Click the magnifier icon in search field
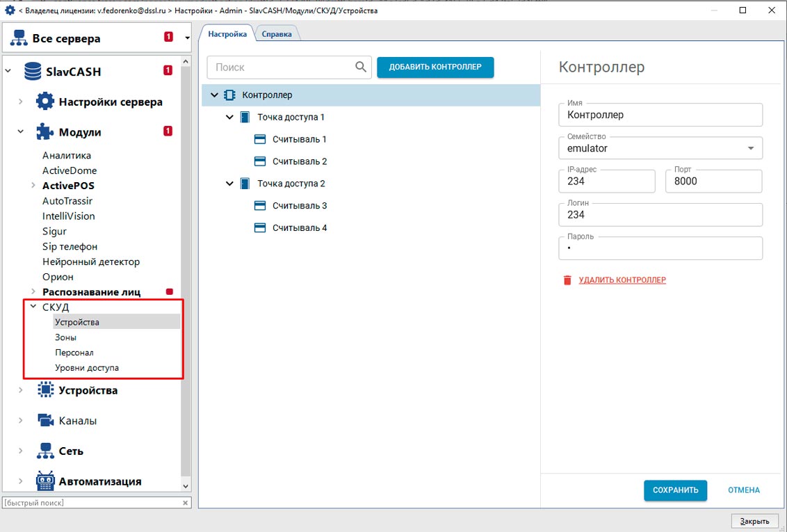Viewport: 787px width, 532px height. [360, 67]
